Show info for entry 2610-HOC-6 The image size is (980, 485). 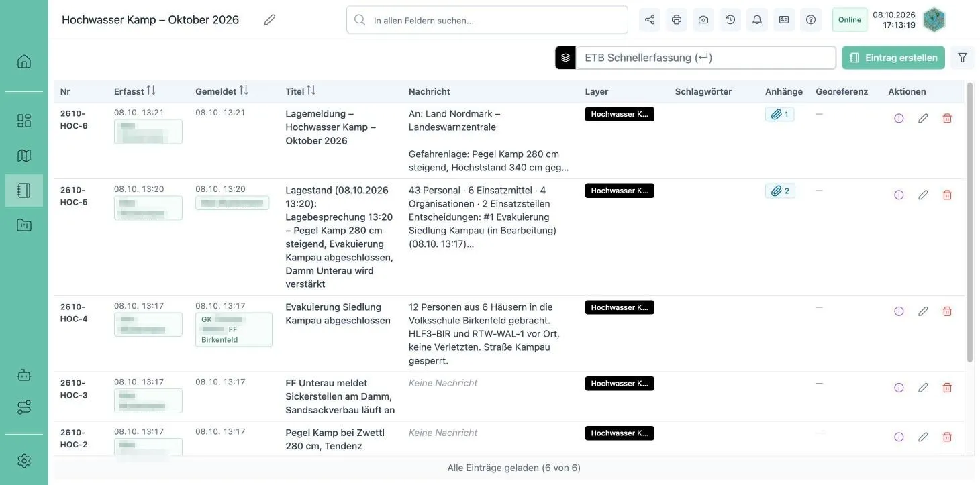(899, 118)
